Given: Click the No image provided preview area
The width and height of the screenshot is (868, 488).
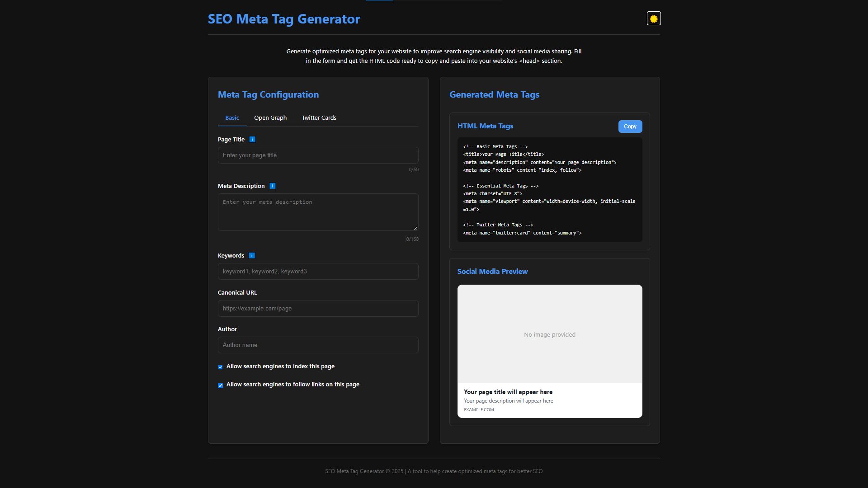Looking at the screenshot, I should [549, 334].
